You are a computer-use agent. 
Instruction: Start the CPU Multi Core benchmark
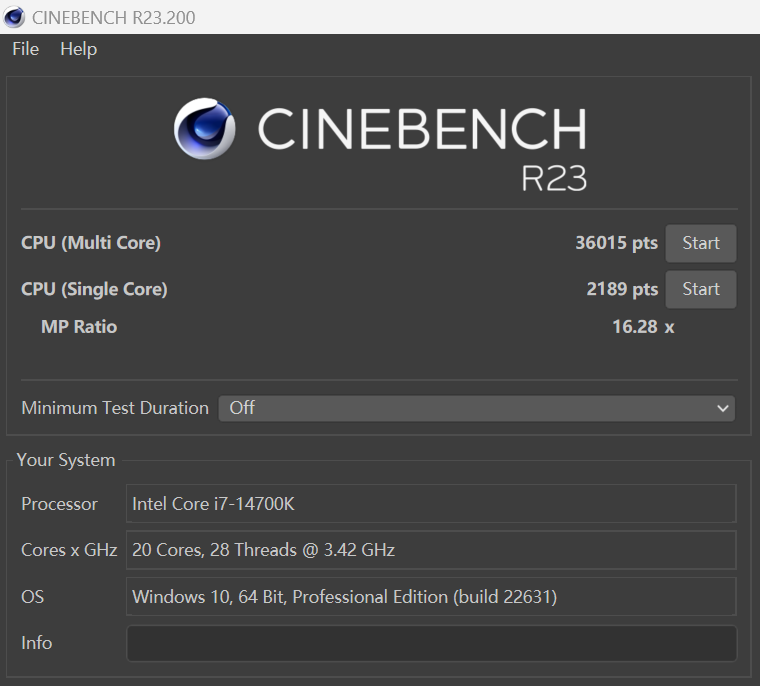[x=700, y=243]
